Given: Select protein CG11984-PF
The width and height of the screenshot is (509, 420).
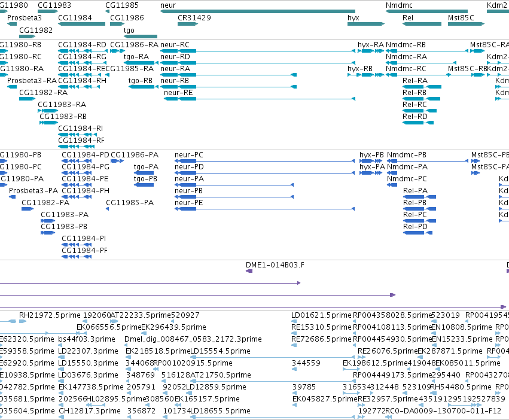Looking at the screenshot, I should [84, 251].
